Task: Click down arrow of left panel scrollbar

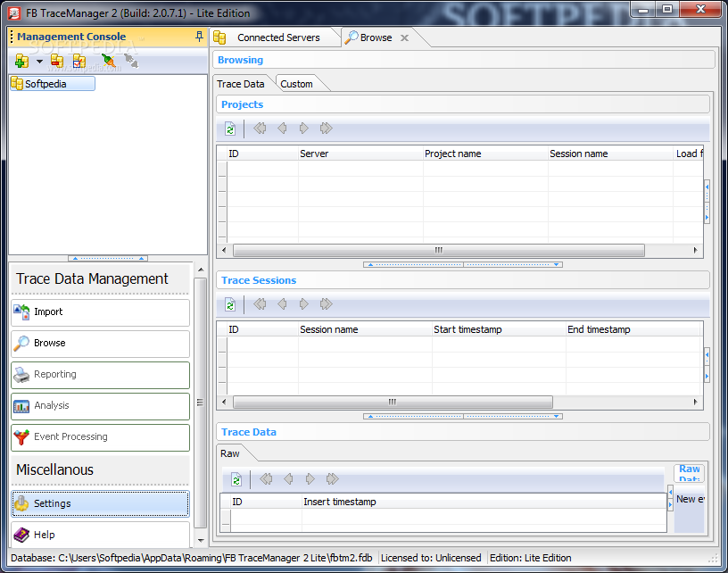Action: pyautogui.click(x=201, y=541)
